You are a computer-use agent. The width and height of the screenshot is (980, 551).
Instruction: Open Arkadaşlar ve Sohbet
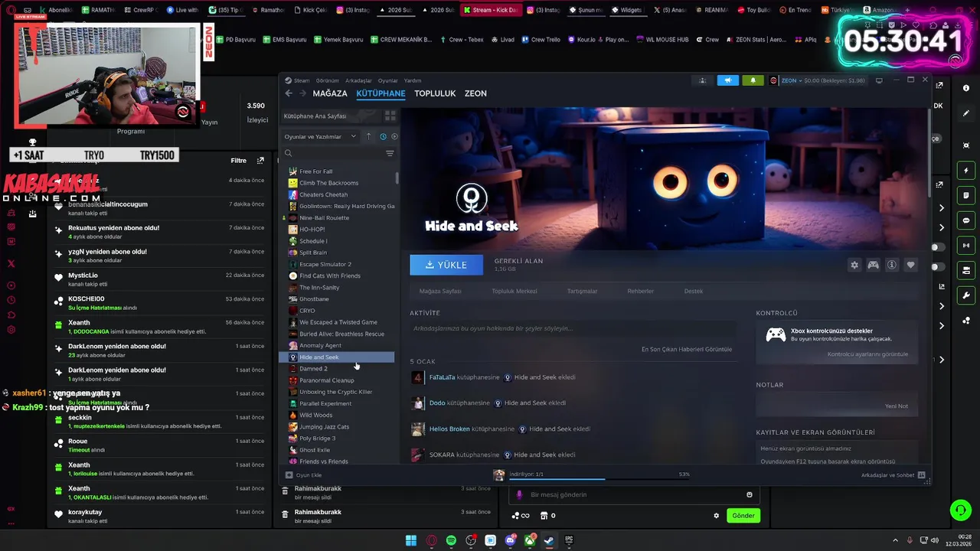coord(893,474)
